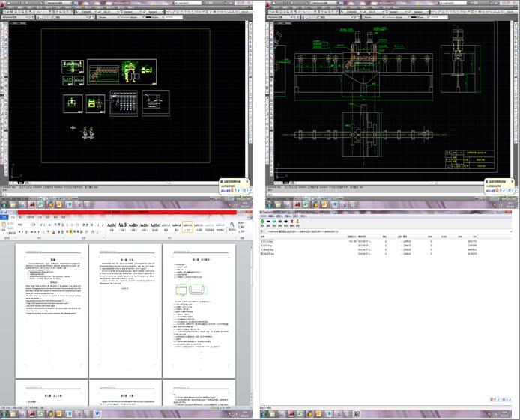The image size is (520, 420).
Task: Apply the yellow-outlined selected style in Word gallery
Action: pos(188,227)
